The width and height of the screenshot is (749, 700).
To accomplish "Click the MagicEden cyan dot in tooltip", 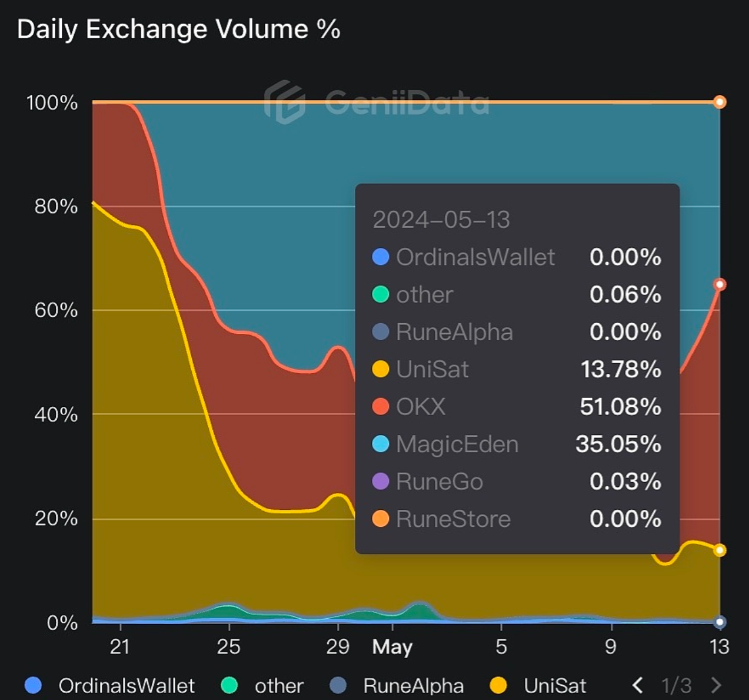I will pyautogui.click(x=381, y=444).
